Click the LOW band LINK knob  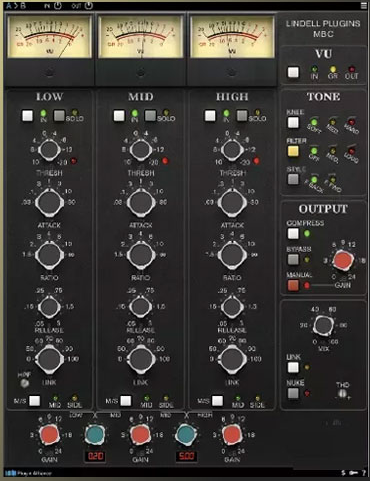click(49, 359)
